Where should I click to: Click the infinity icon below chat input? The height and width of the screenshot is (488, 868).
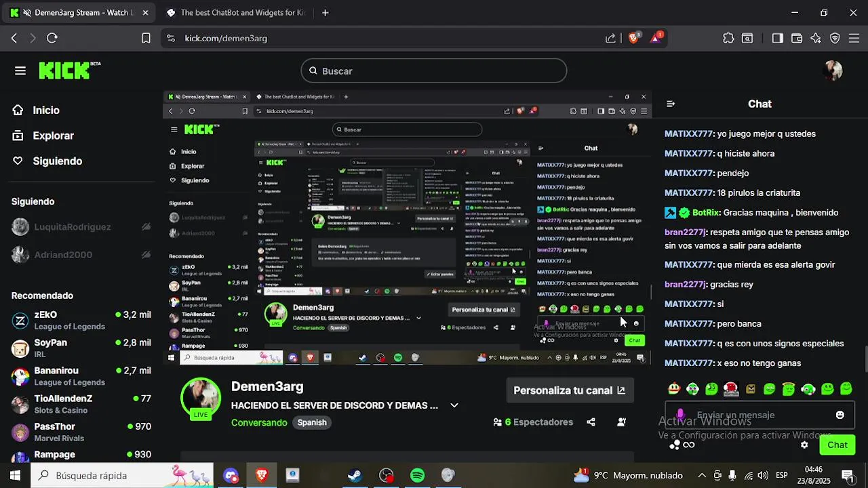click(x=689, y=445)
